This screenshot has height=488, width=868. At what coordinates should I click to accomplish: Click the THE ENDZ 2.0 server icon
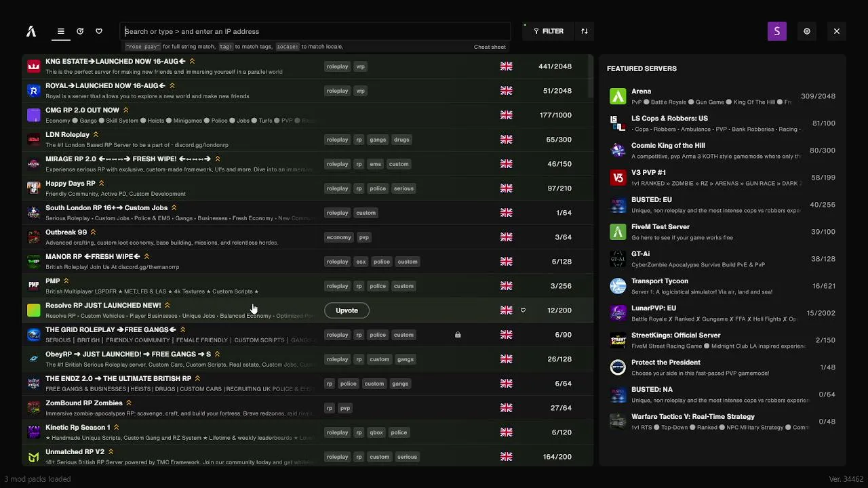pyautogui.click(x=34, y=384)
